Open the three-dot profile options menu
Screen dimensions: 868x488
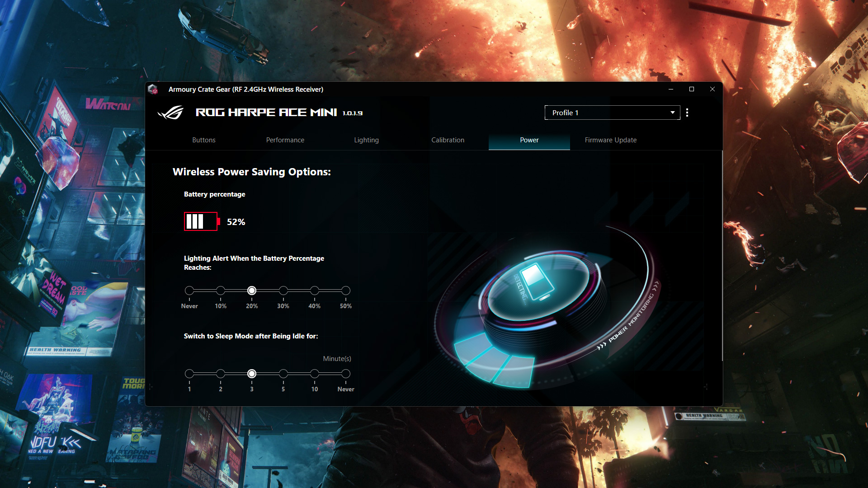point(687,113)
